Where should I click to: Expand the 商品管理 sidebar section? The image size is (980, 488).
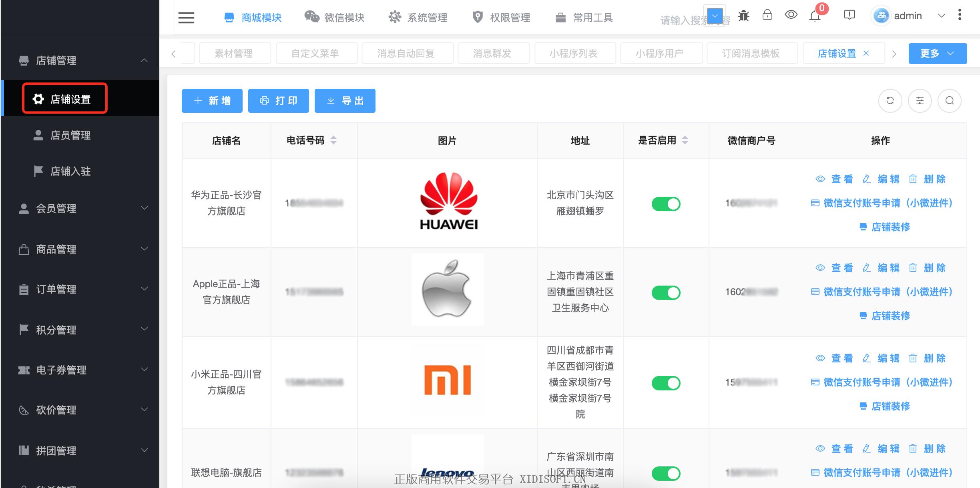click(x=80, y=249)
